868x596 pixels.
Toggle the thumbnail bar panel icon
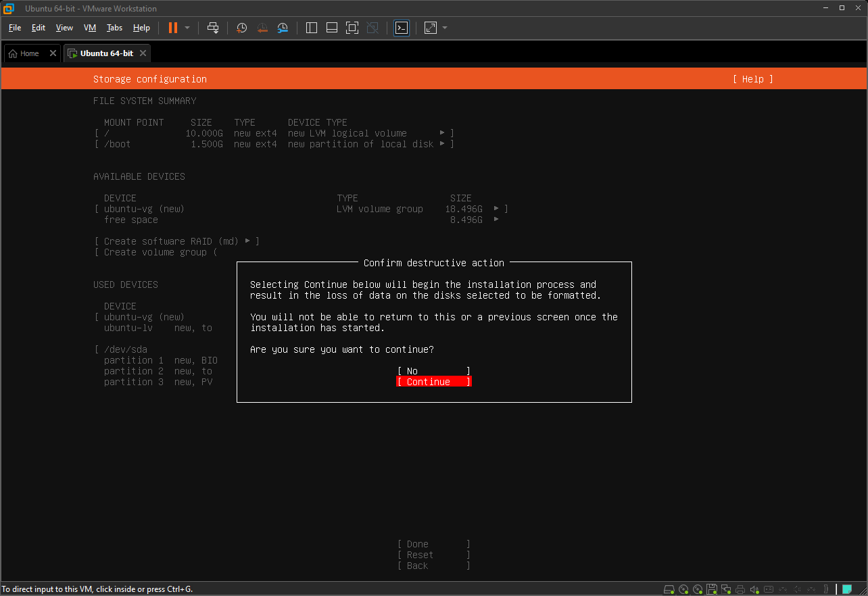(x=331, y=28)
